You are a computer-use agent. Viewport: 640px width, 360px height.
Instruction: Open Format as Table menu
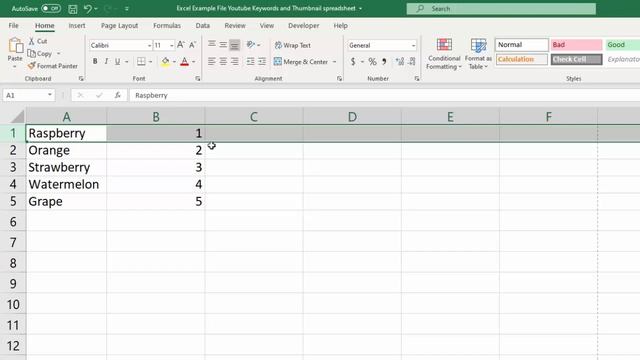pyautogui.click(x=478, y=54)
